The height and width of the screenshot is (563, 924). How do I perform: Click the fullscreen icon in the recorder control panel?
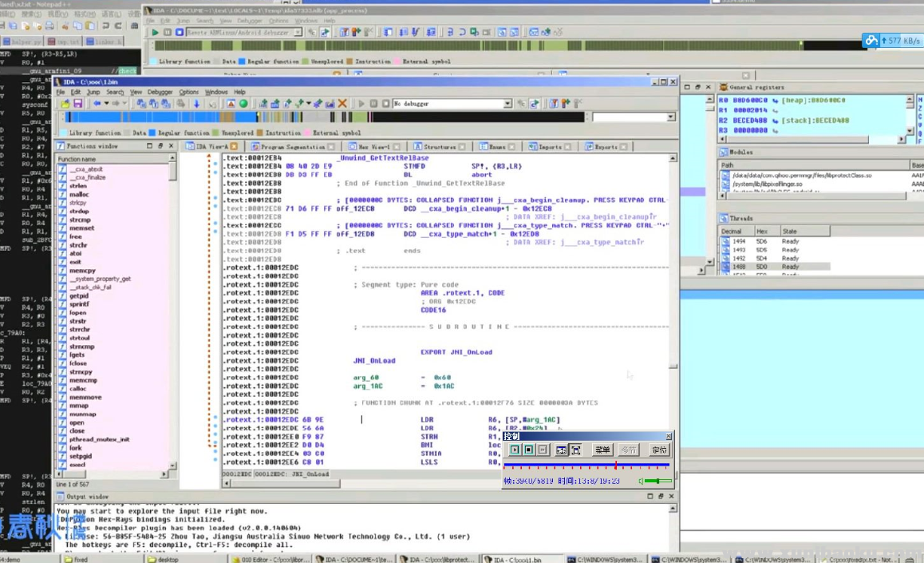[x=575, y=450]
